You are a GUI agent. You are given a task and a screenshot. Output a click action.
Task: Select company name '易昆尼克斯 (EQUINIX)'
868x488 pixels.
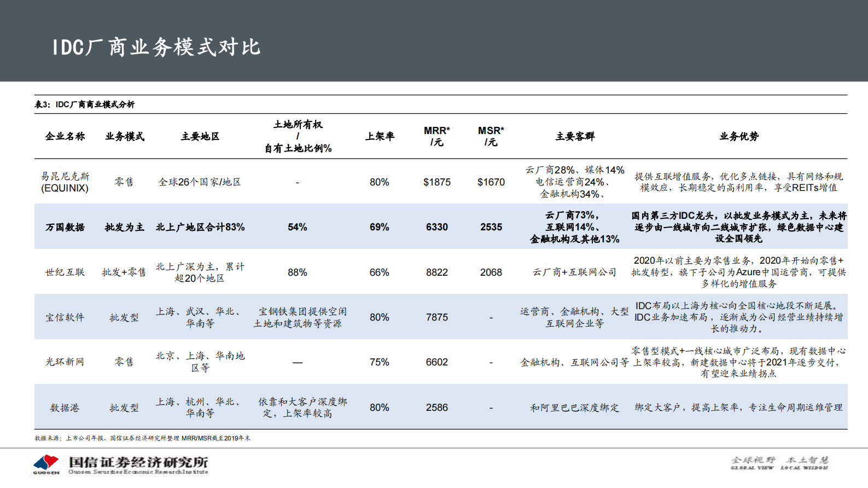(65, 182)
